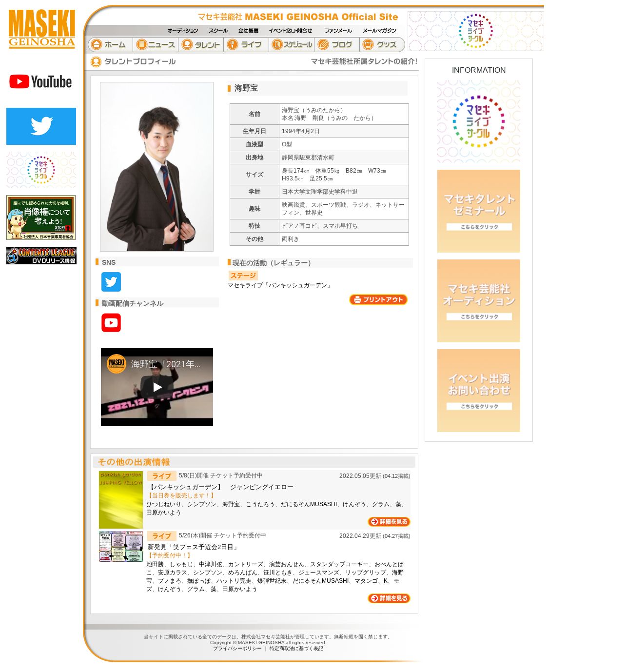Viewport: 626px width, 672px height.
Task: Click the マセキライブサークル banner in left sidebar
Action: tap(41, 170)
